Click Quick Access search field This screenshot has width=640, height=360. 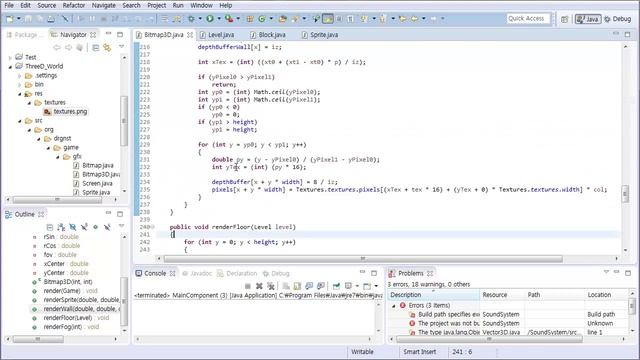tap(529, 19)
